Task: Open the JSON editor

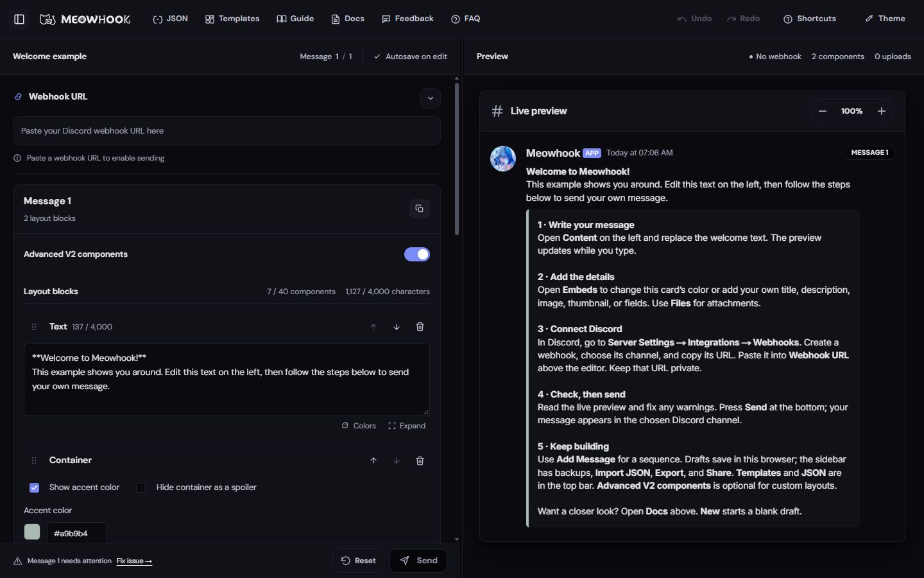Action: [x=171, y=19]
